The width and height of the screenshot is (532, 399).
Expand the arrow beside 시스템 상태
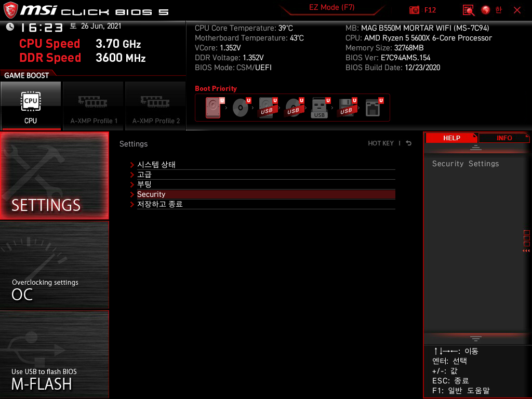[x=132, y=165]
